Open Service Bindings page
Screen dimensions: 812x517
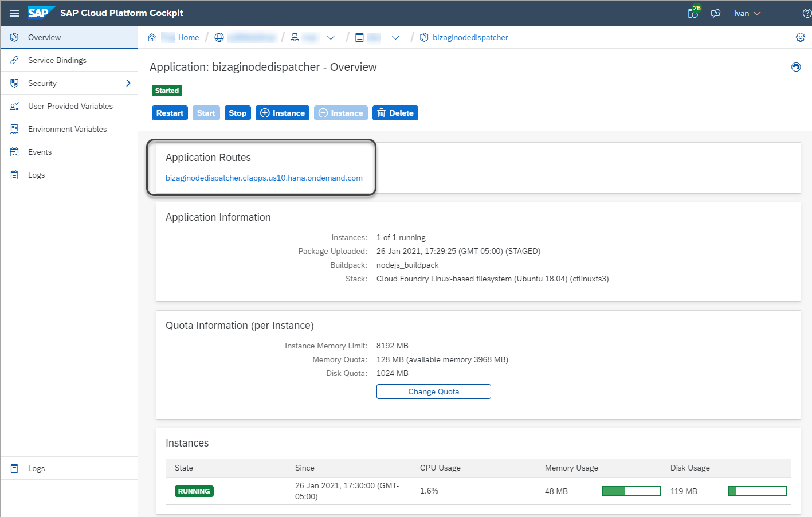coord(69,60)
